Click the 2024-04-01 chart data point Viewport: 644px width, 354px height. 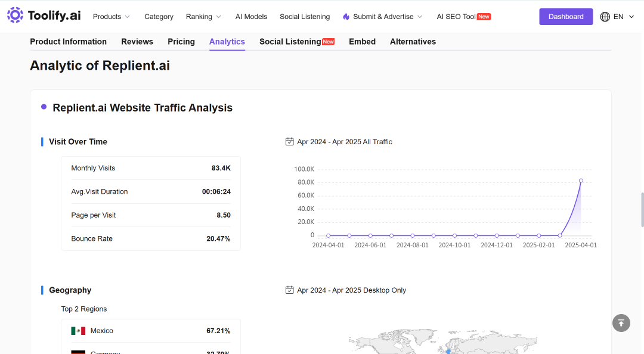click(x=328, y=236)
